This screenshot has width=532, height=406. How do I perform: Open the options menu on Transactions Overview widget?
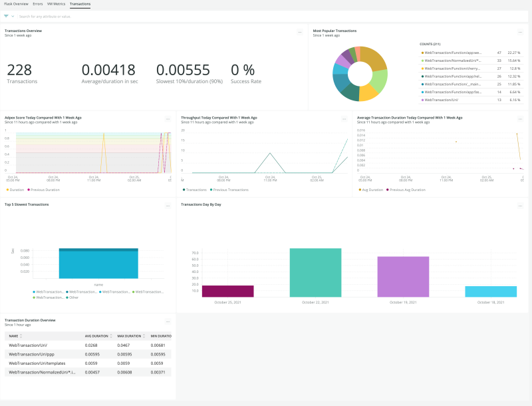301,31
